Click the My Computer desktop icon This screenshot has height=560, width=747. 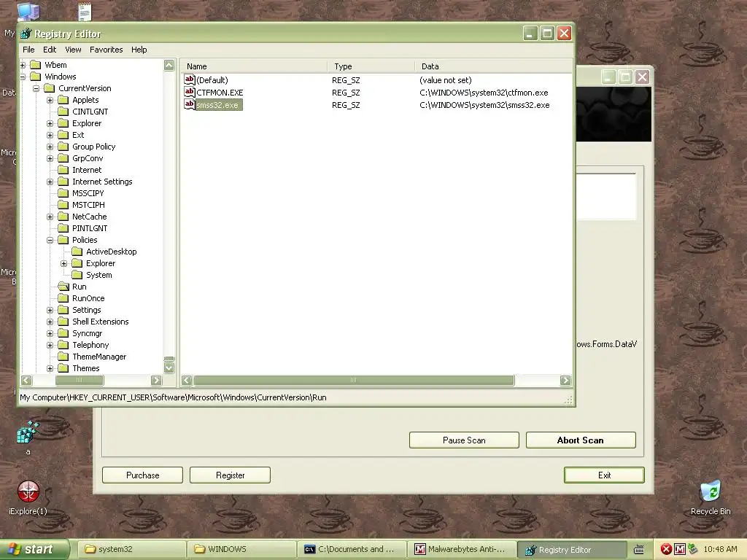pos(29,10)
